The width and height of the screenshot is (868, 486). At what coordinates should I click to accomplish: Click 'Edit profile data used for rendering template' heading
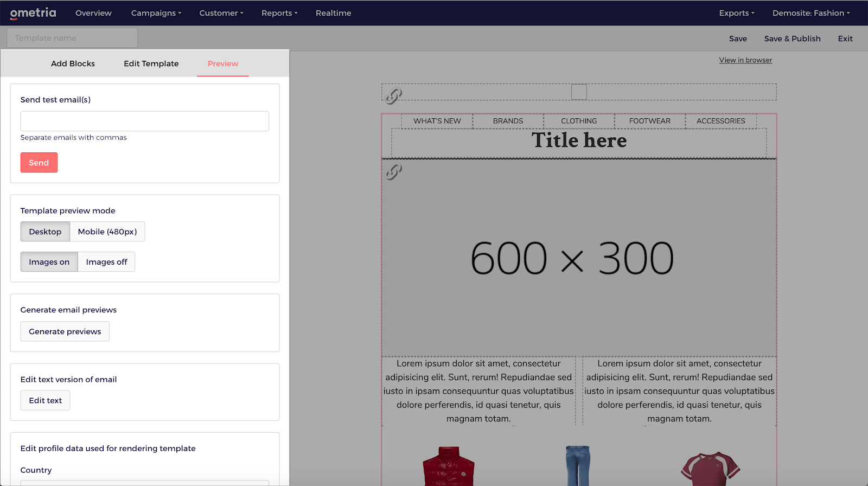108,448
